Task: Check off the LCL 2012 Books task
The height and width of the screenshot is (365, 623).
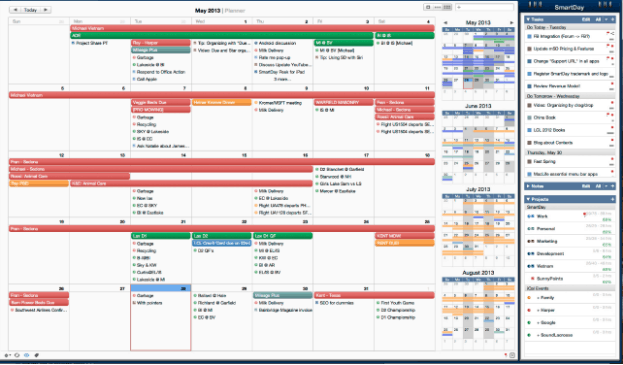Action: tap(529, 130)
